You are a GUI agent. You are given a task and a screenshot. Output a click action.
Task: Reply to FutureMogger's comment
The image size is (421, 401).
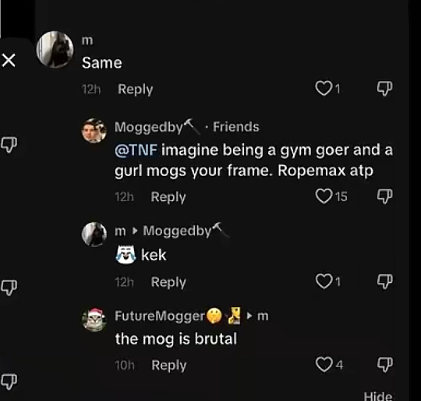tap(169, 365)
